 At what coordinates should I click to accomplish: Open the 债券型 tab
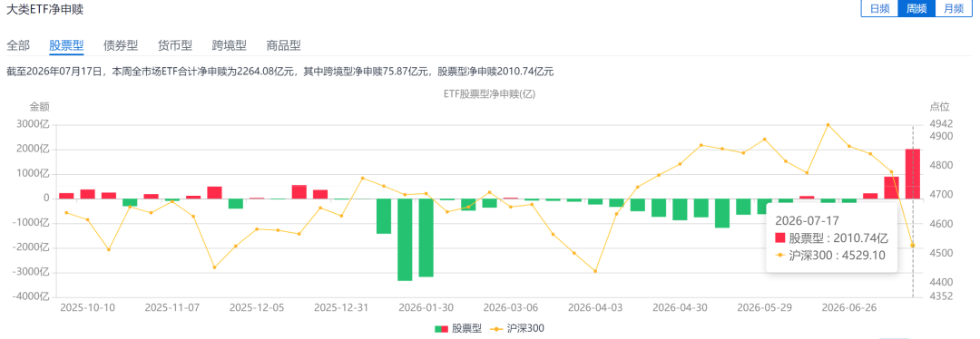tap(121, 45)
